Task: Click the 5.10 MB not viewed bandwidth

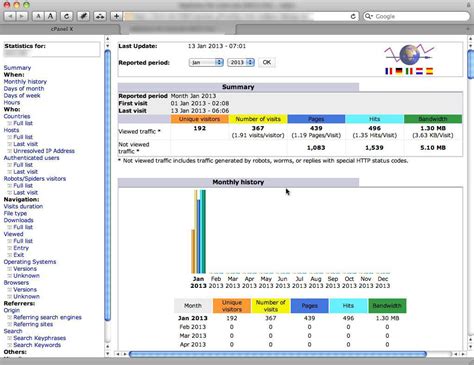Action: (433, 148)
